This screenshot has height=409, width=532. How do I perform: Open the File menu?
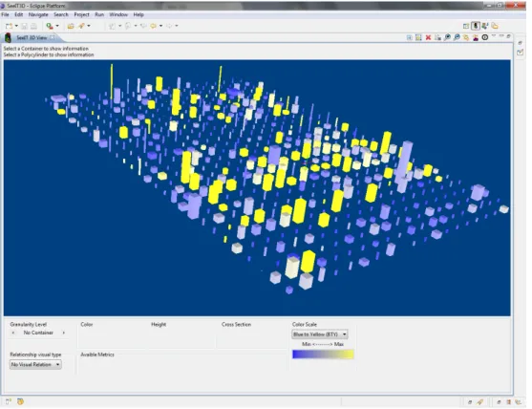5,14
